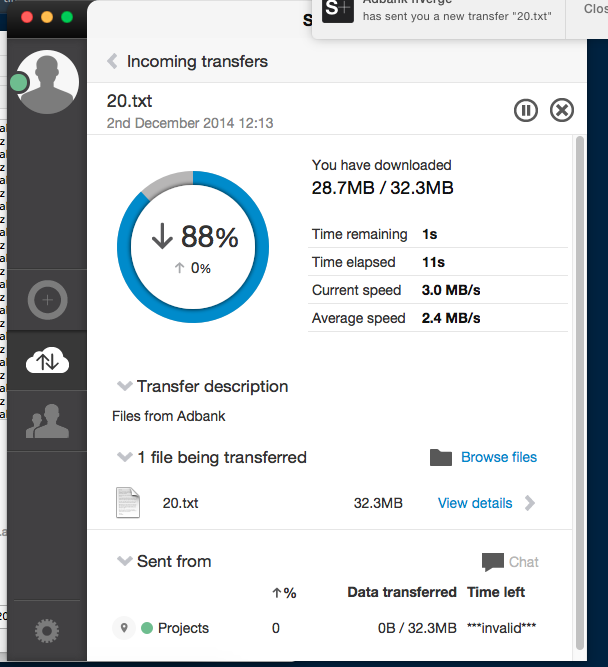This screenshot has height=667, width=608.
Task: Go back to Incoming transfers list
Action: coord(112,61)
